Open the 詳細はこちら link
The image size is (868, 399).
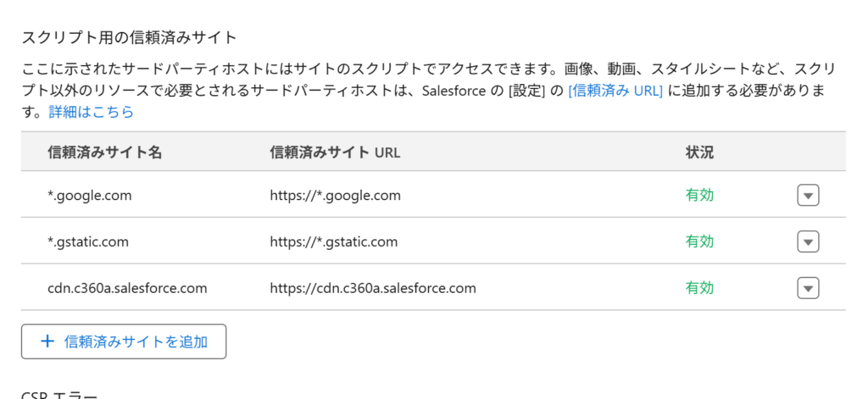[x=92, y=113]
